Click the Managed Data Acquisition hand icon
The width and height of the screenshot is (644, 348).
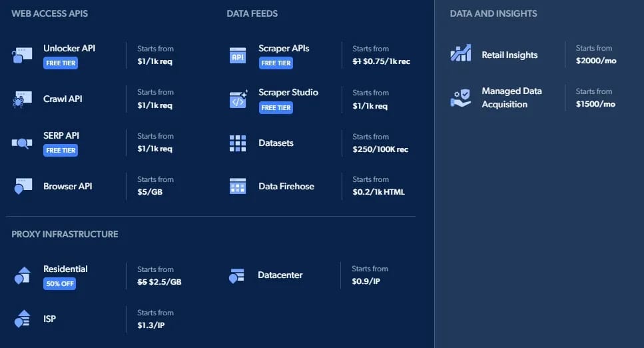tap(461, 98)
